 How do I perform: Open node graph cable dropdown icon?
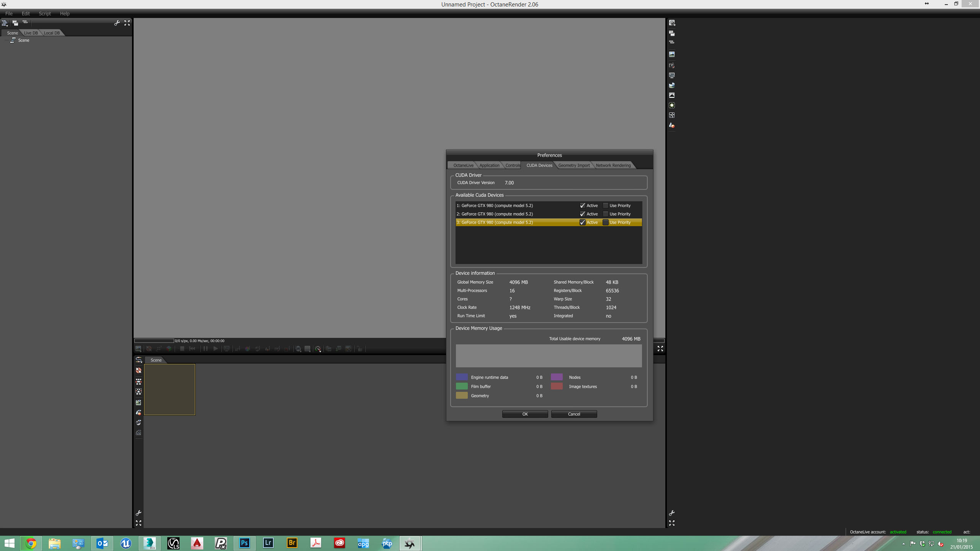pyautogui.click(x=139, y=360)
